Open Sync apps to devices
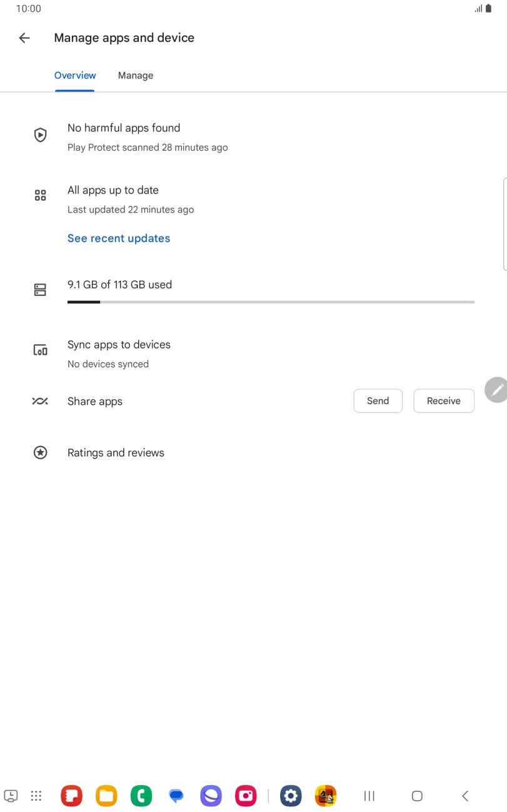Image resolution: width=507 pixels, height=812 pixels. coord(119,345)
